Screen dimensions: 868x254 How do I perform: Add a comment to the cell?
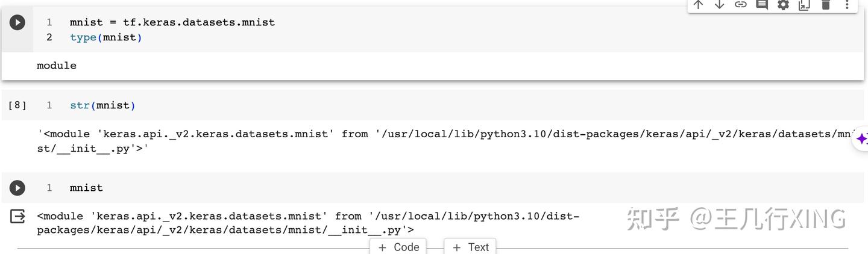762,5
